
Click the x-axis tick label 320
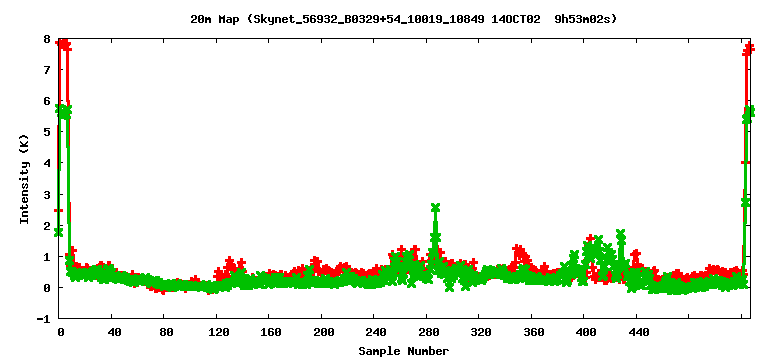480,332
